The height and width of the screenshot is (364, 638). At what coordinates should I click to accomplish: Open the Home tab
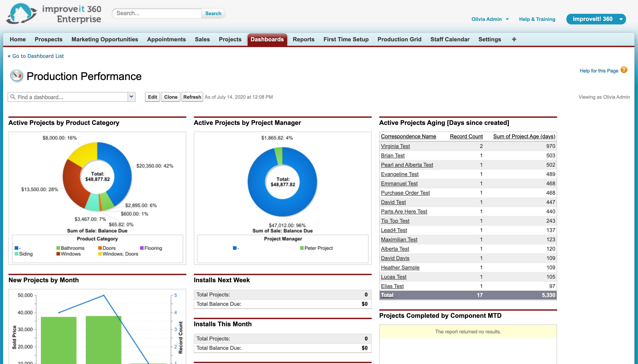(18, 39)
